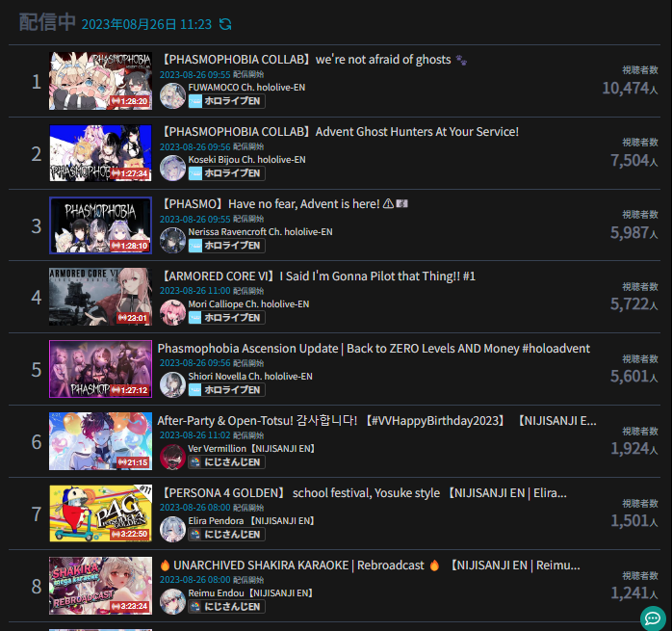Open the Persona 4 Golden stream thumbnail
Image resolution: width=672 pixels, height=631 pixels.
pyautogui.click(x=100, y=513)
